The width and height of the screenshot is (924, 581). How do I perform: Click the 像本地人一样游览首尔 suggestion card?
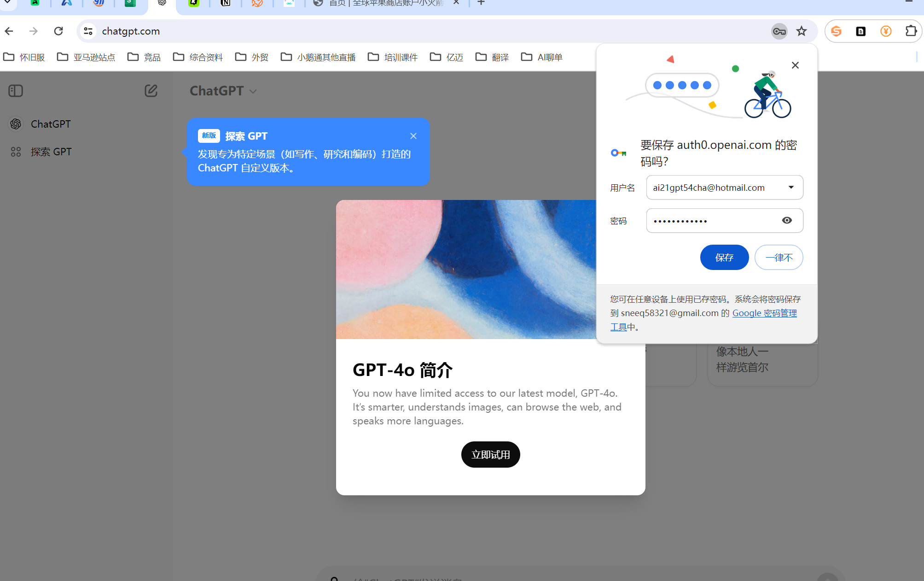click(763, 364)
